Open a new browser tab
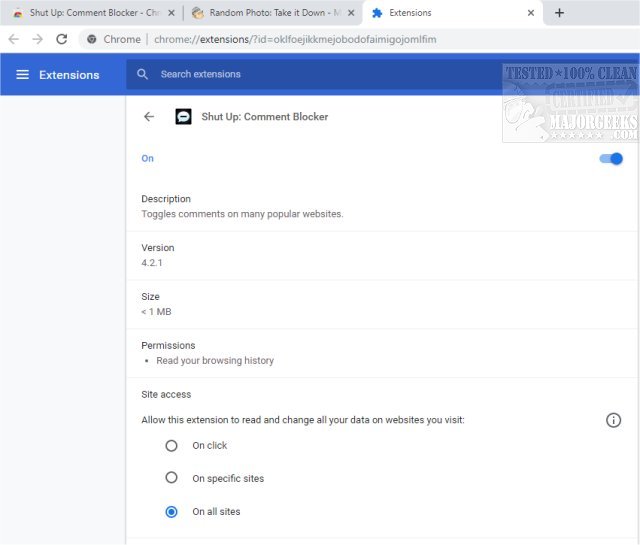This screenshot has width=640, height=545. 559,13
